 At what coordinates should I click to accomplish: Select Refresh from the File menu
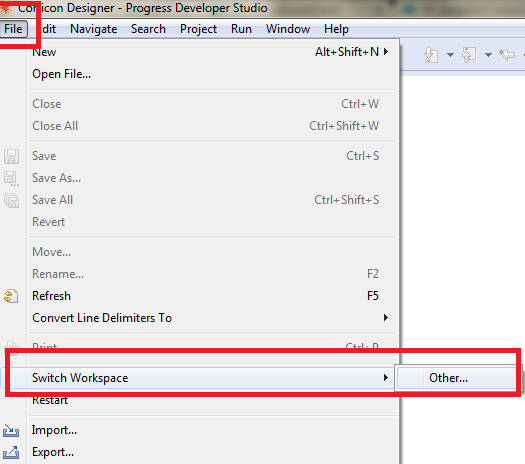pos(213,296)
